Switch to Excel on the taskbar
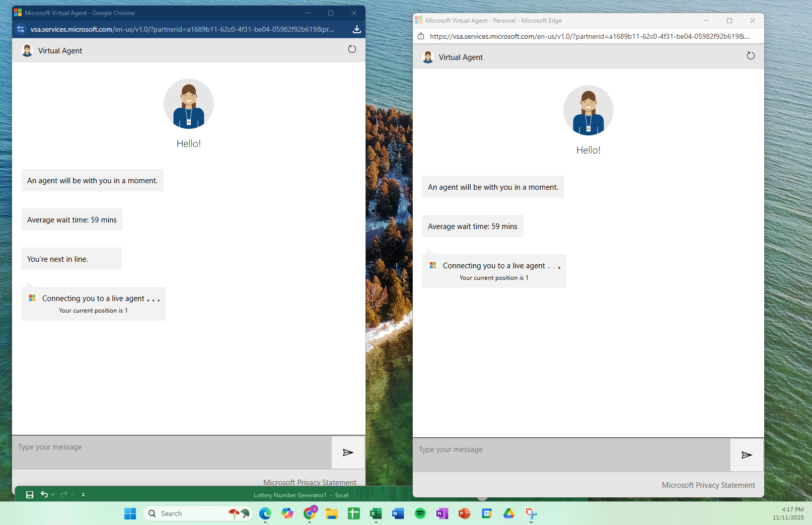The width and height of the screenshot is (812, 525). 376,513
